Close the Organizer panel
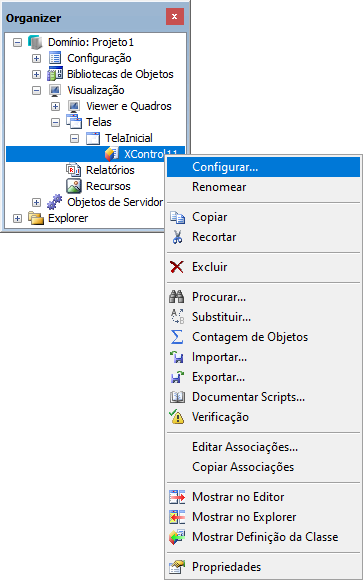363x580 pixels. 175,17
